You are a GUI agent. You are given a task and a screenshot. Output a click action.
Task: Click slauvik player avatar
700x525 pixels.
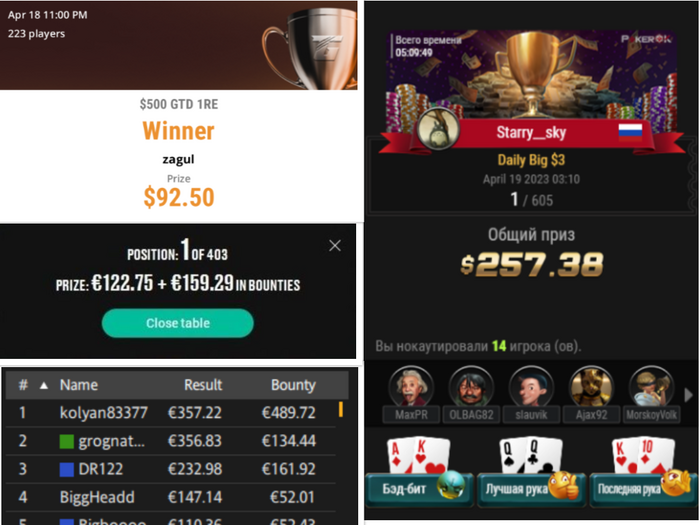(x=531, y=387)
